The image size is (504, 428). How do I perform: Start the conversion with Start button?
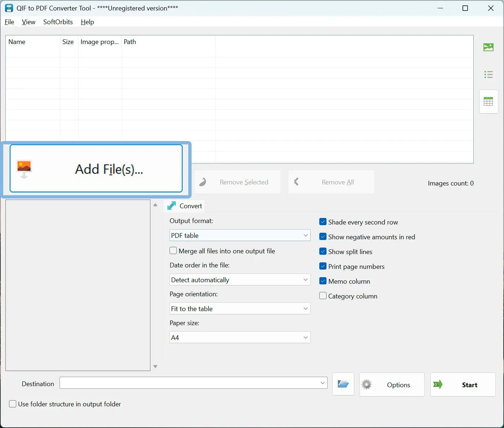coord(463,385)
